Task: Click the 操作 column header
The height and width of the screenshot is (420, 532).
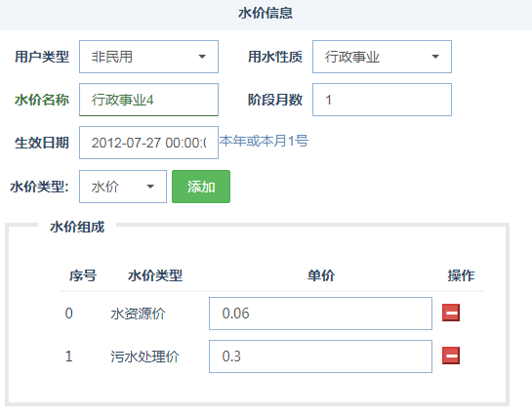Action: (461, 275)
